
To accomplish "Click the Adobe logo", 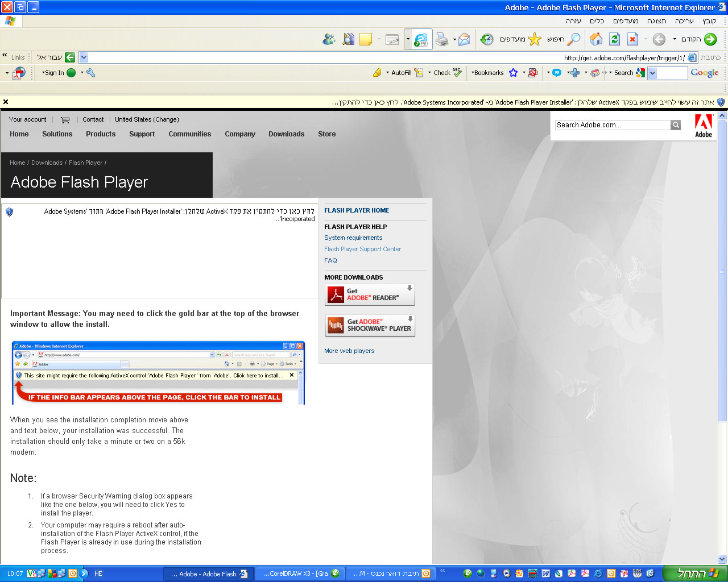I will (x=704, y=126).
